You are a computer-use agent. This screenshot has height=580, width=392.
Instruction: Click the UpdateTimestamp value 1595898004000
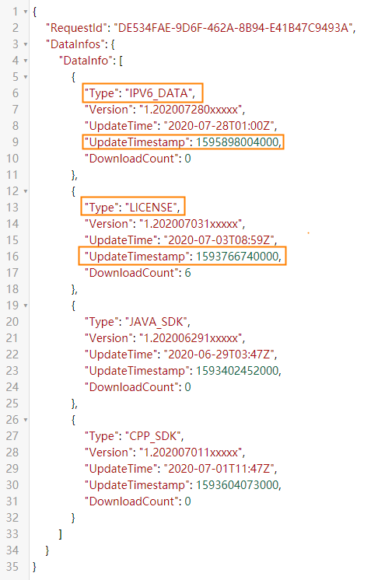click(237, 142)
